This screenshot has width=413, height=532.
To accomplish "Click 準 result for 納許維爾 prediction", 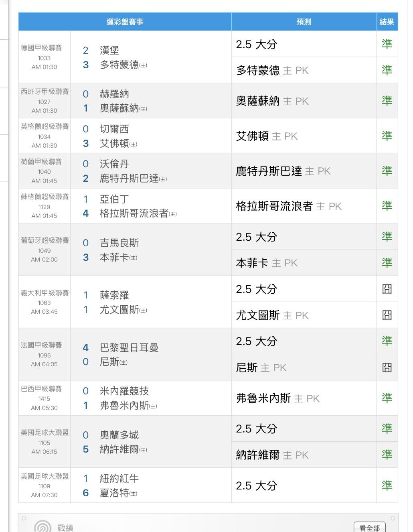I will [x=387, y=455].
